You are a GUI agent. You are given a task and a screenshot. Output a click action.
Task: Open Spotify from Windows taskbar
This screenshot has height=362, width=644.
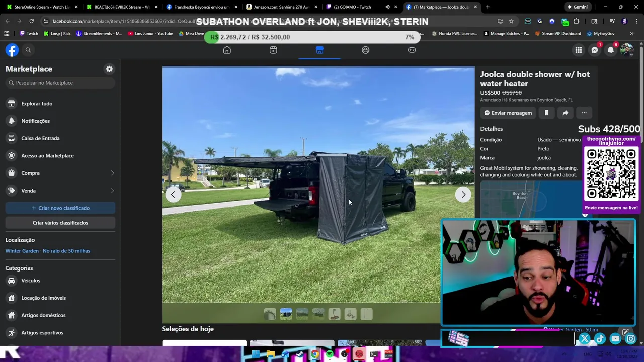330,354
